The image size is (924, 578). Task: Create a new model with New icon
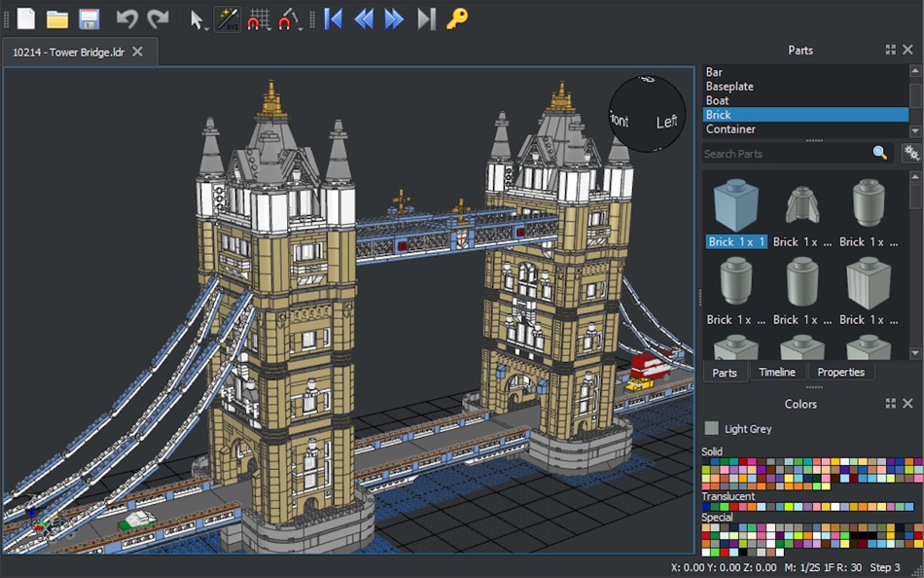pyautogui.click(x=26, y=18)
